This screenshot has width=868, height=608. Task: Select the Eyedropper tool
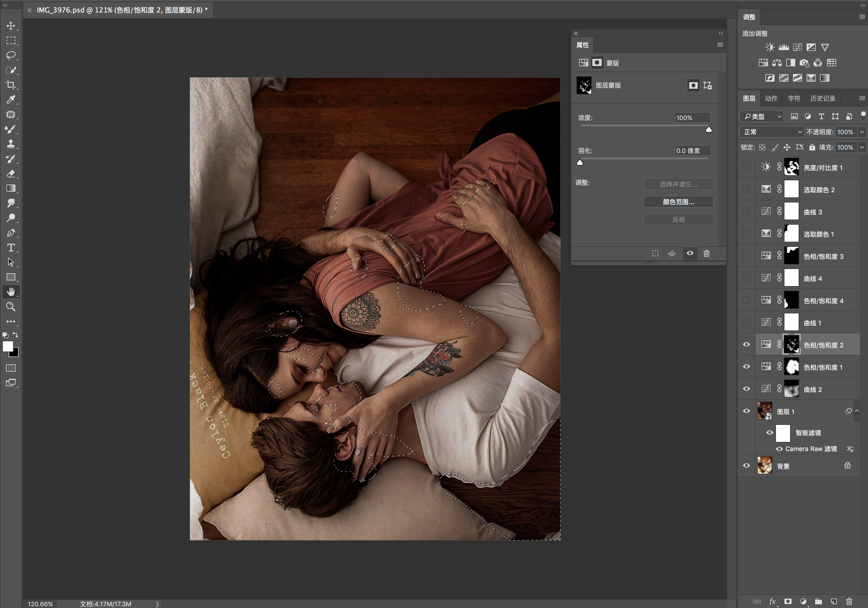tap(11, 100)
